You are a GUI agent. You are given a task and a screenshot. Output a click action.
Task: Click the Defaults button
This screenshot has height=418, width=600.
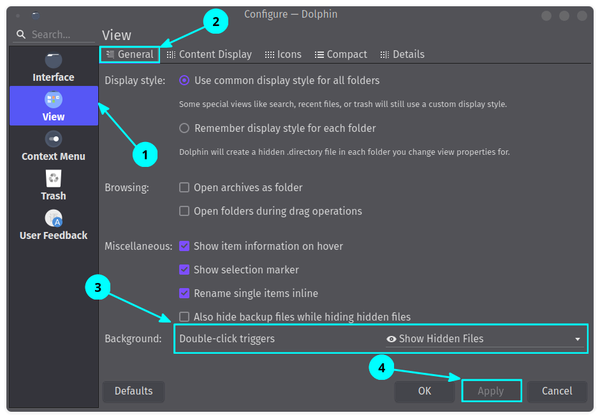[x=132, y=390]
